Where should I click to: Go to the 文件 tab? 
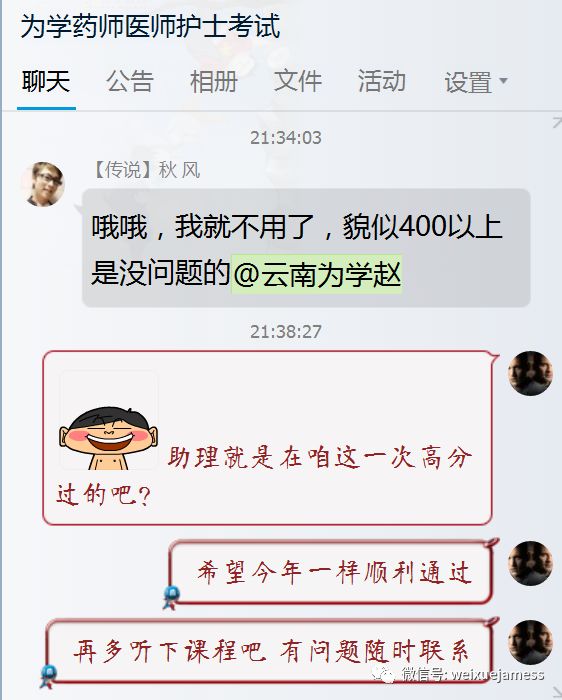click(297, 82)
